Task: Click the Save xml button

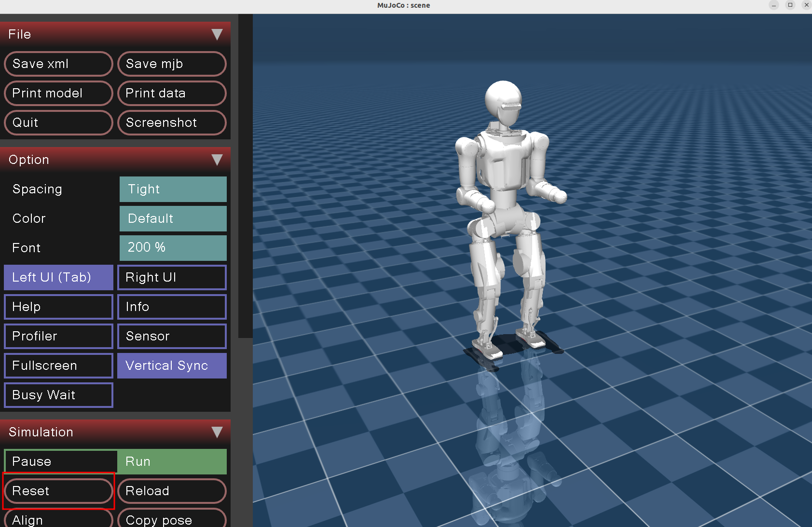Action: [x=58, y=64]
